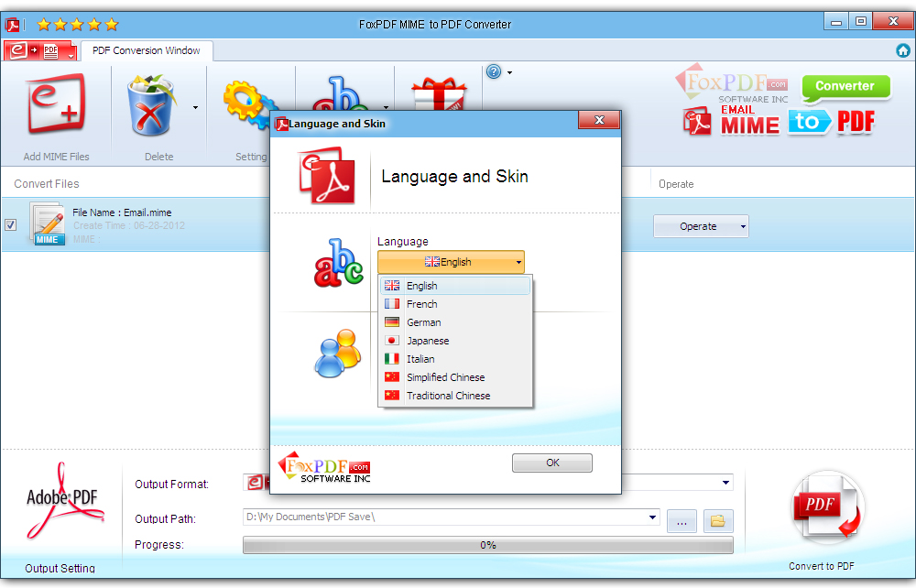Open the Operate dropdown for Email.mime
Viewport: 916px width, 588px height.
coord(701,226)
